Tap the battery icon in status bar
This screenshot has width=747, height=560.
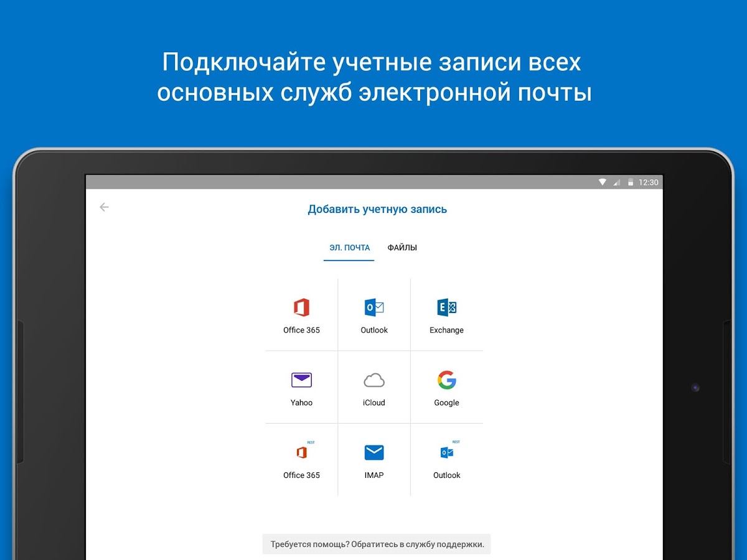(x=631, y=182)
